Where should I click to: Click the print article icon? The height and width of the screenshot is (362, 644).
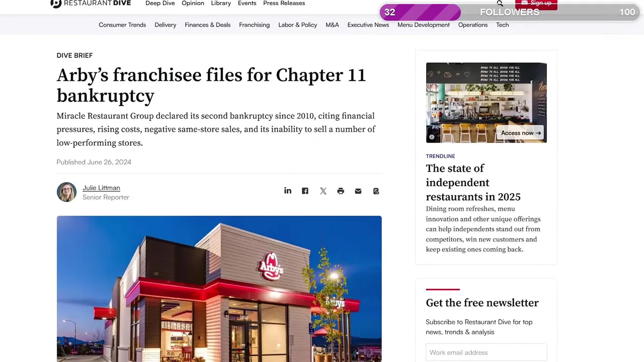[341, 191]
